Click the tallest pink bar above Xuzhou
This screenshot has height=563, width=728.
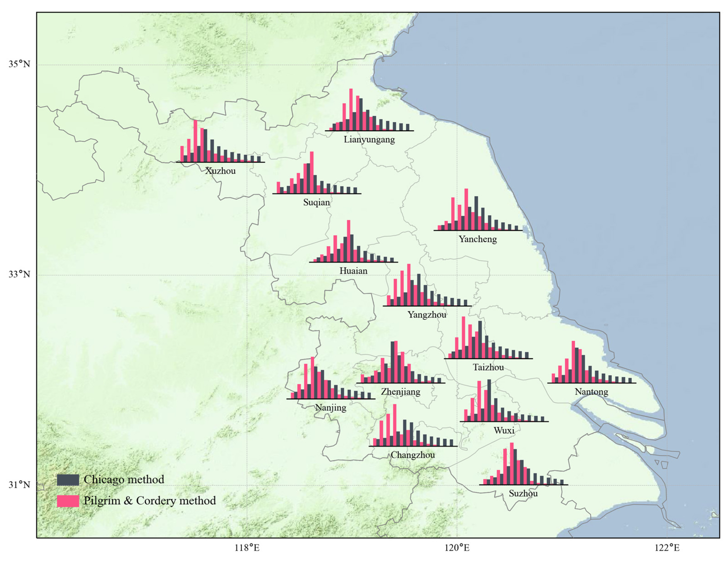pyautogui.click(x=196, y=141)
